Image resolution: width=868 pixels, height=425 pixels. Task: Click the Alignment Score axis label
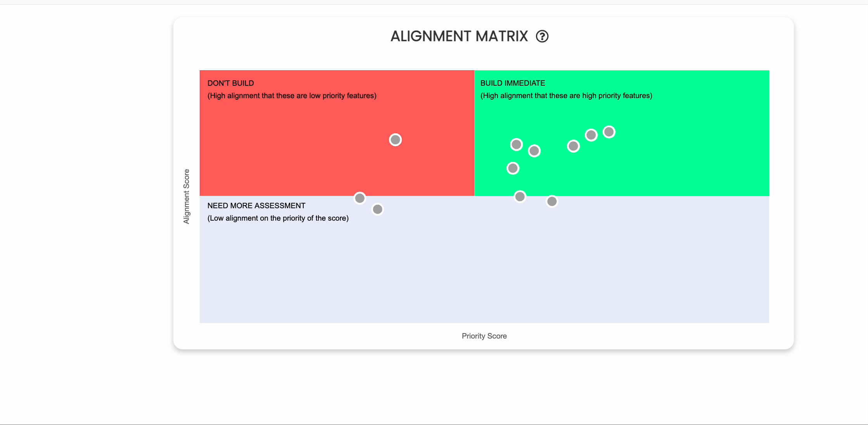point(187,196)
